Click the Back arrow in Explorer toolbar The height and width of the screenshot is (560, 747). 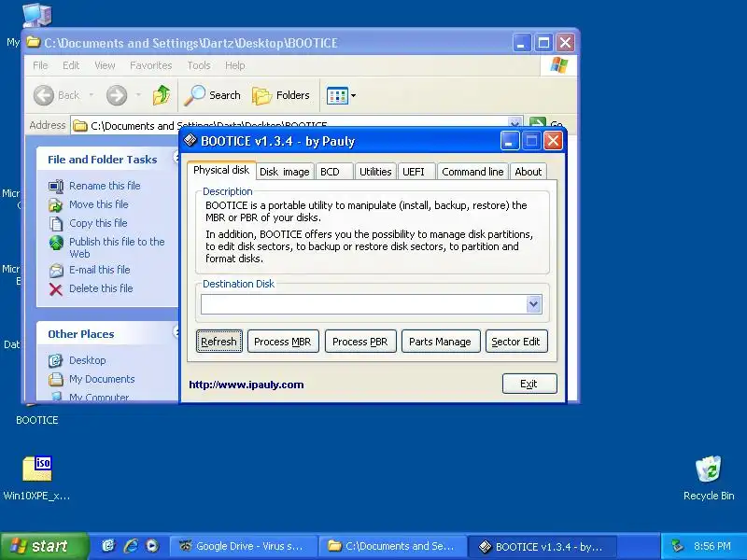(x=44, y=95)
